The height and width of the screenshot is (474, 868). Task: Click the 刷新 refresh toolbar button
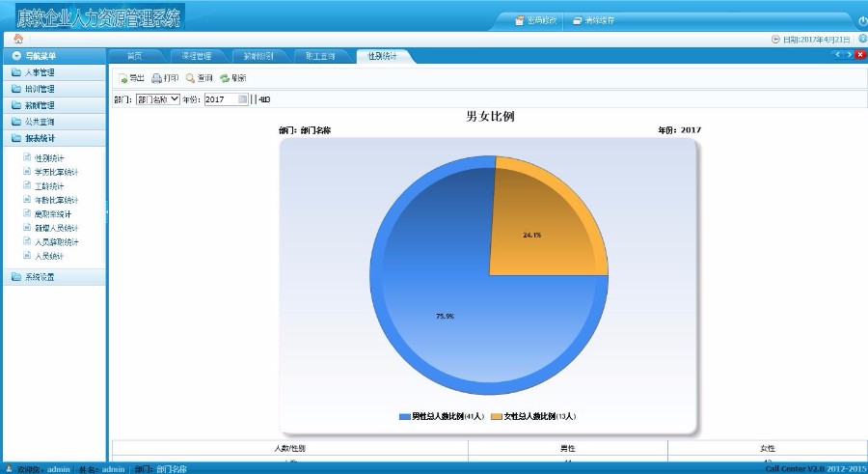[232, 78]
